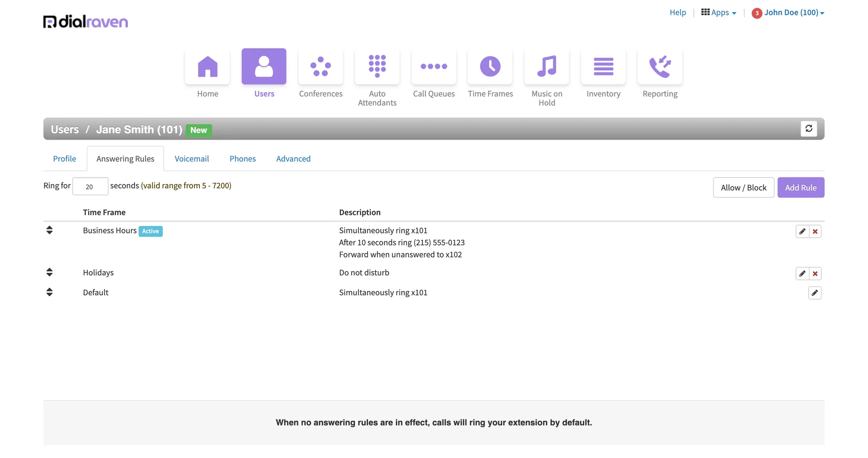The height and width of the screenshot is (458, 868).
Task: Refresh the page using the reload icon
Action: pos(809,129)
